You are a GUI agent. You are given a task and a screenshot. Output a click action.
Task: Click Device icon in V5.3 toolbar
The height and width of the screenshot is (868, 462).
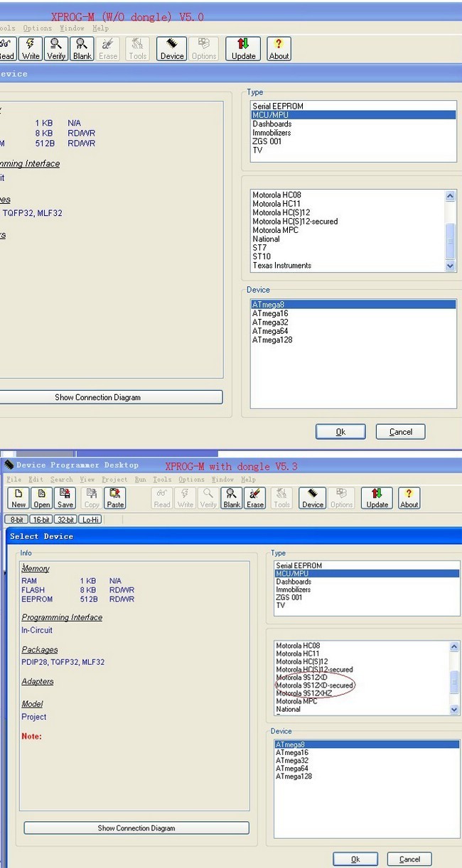point(313,498)
